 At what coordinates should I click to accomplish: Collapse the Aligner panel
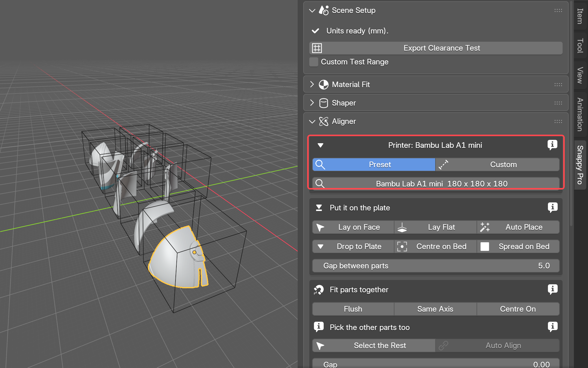click(312, 121)
